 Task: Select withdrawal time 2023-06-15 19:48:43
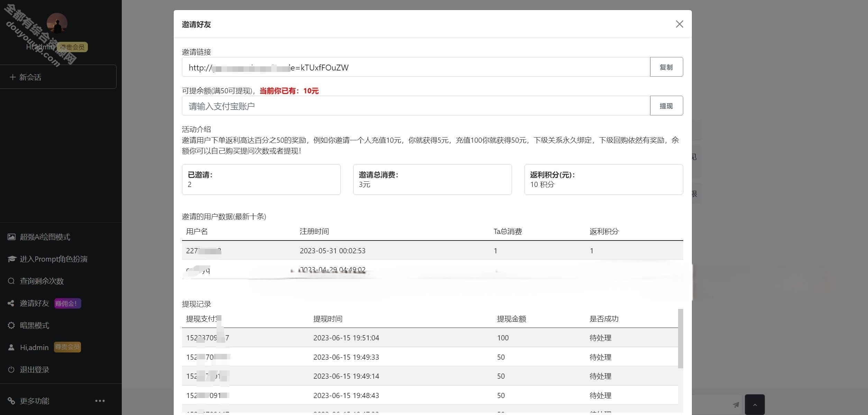pyautogui.click(x=346, y=395)
